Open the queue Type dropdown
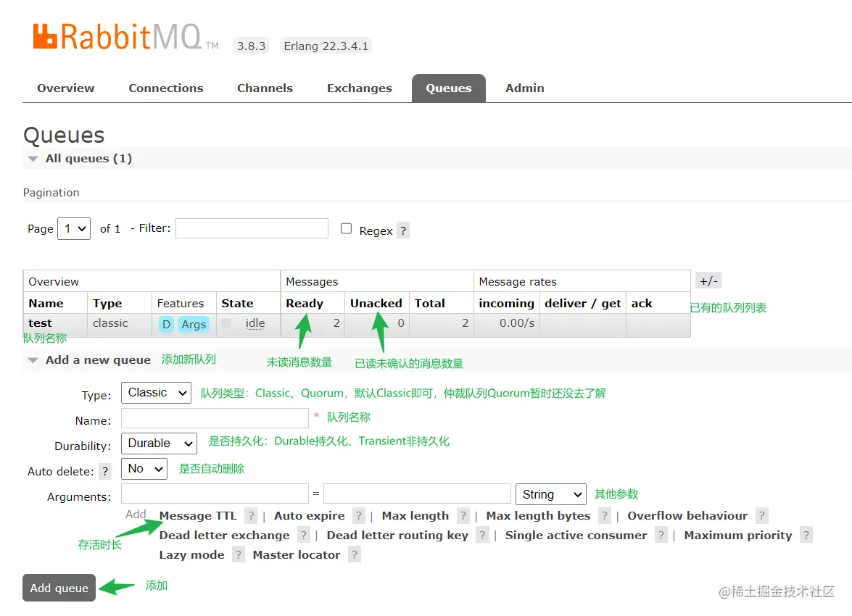 (156, 393)
